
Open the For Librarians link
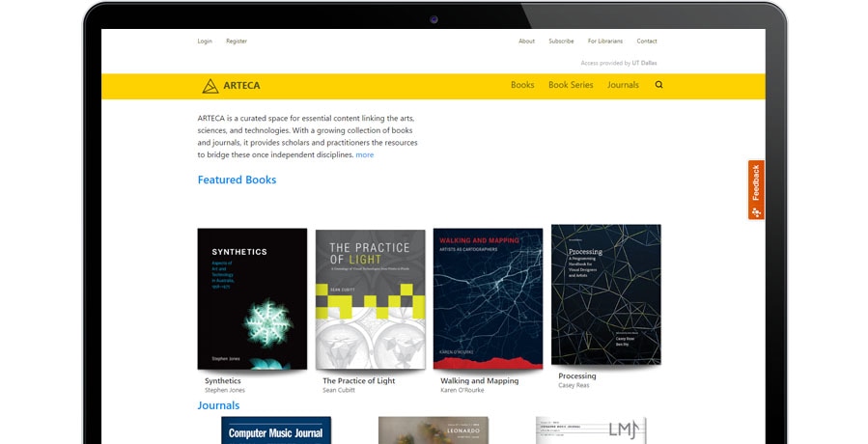[605, 41]
